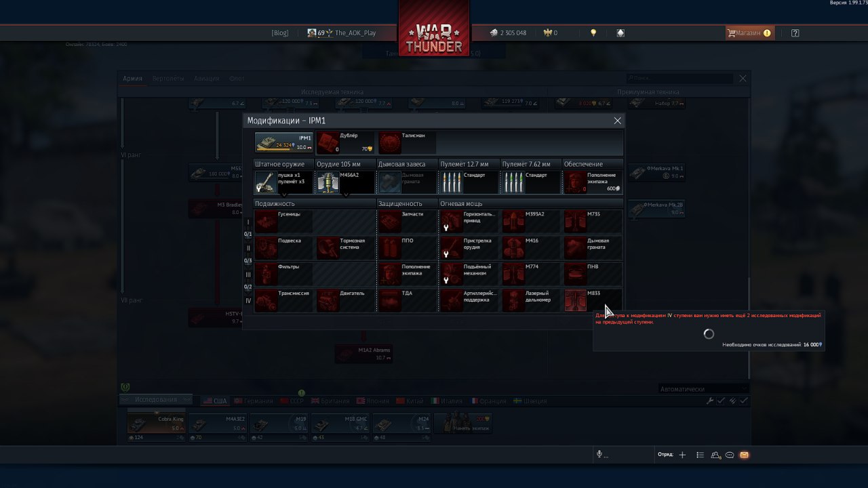Viewport: 868px width, 488px height.
Task: Click the Дымовая граната item under Дымовая завеса
Action: click(408, 182)
